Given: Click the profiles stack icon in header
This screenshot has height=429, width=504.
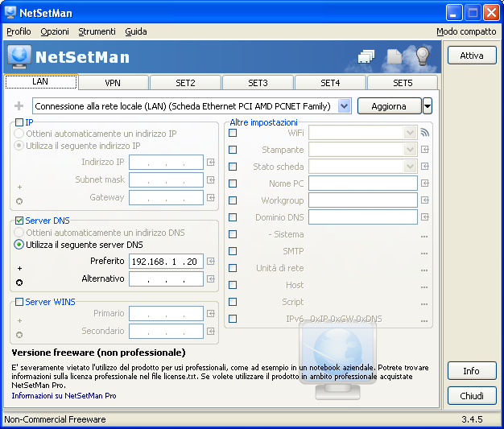Looking at the screenshot, I should coord(366,56).
